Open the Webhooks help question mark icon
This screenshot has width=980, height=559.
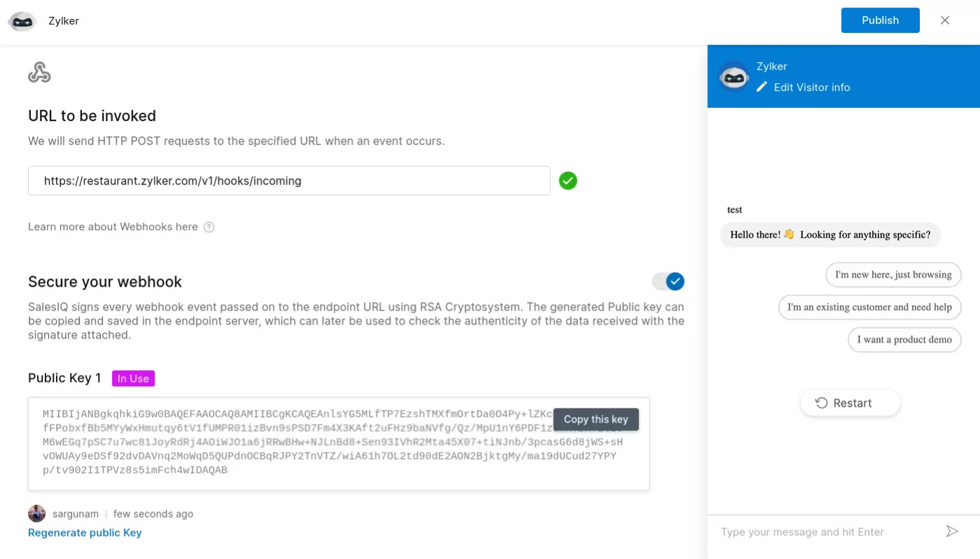click(x=209, y=227)
